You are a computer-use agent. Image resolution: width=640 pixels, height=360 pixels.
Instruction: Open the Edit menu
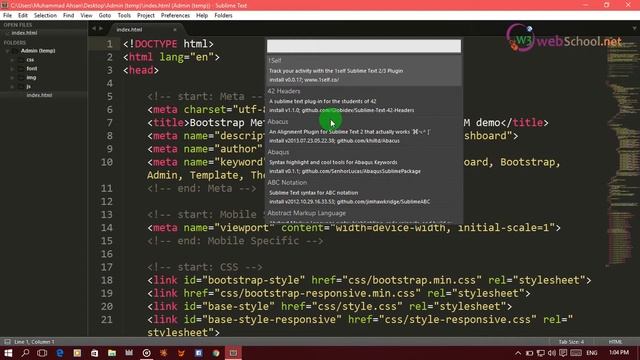pyautogui.click(x=23, y=16)
